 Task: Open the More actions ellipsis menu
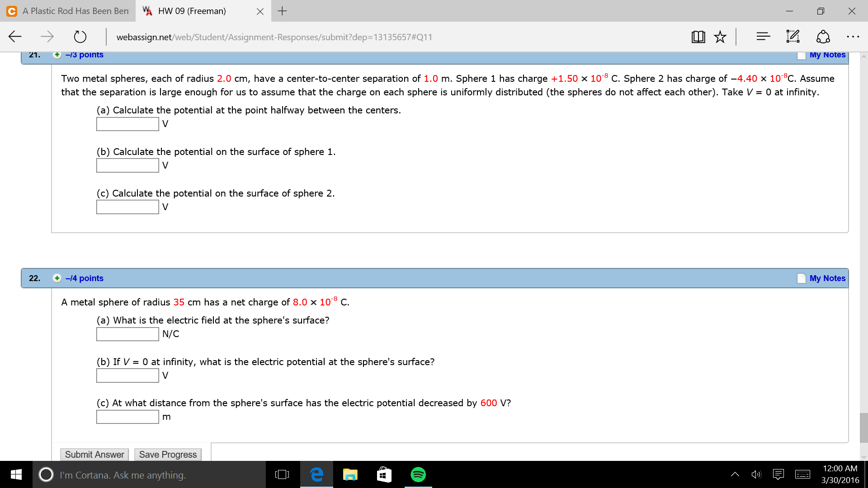pyautogui.click(x=853, y=37)
